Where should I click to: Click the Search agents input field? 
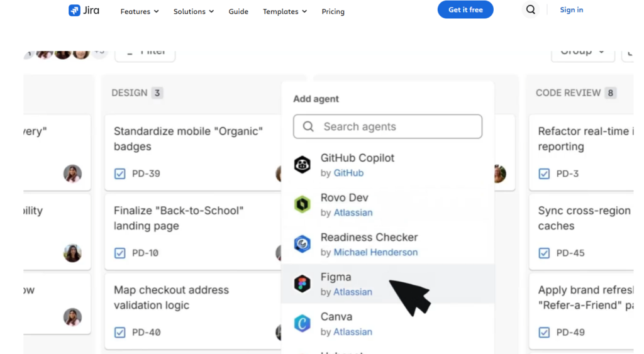(387, 126)
